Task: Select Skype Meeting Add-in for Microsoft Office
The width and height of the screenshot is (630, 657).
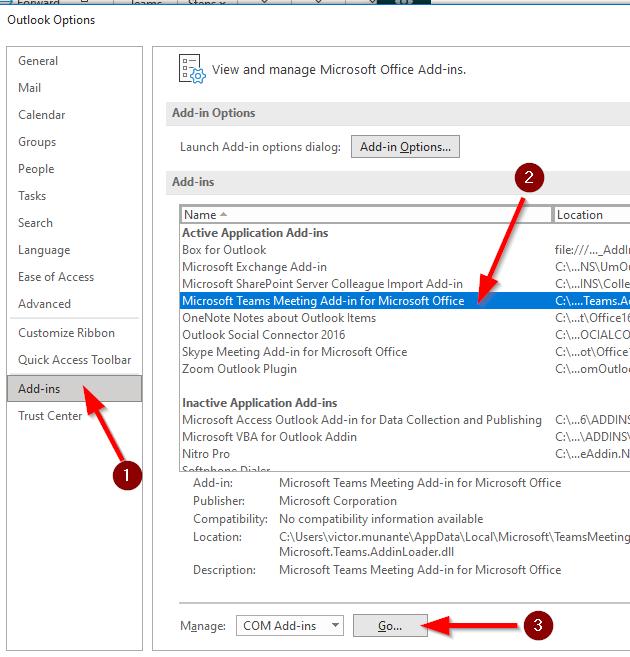Action: pos(294,352)
